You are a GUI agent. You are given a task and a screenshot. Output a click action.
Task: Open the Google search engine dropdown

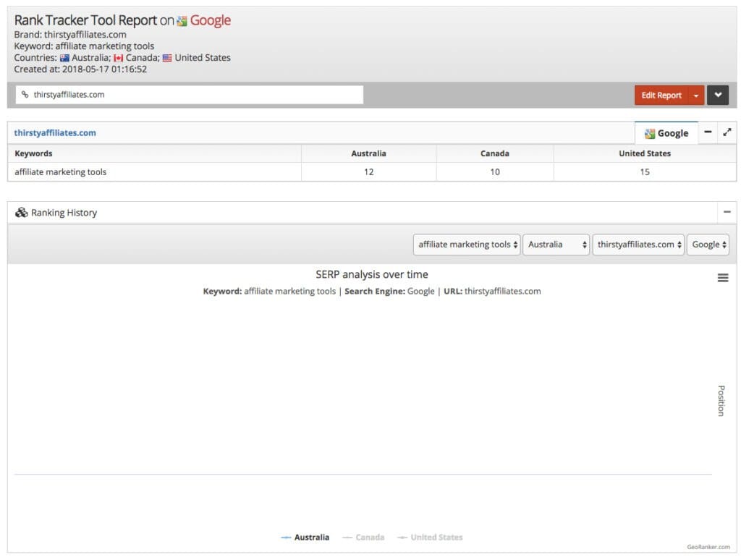(x=708, y=245)
